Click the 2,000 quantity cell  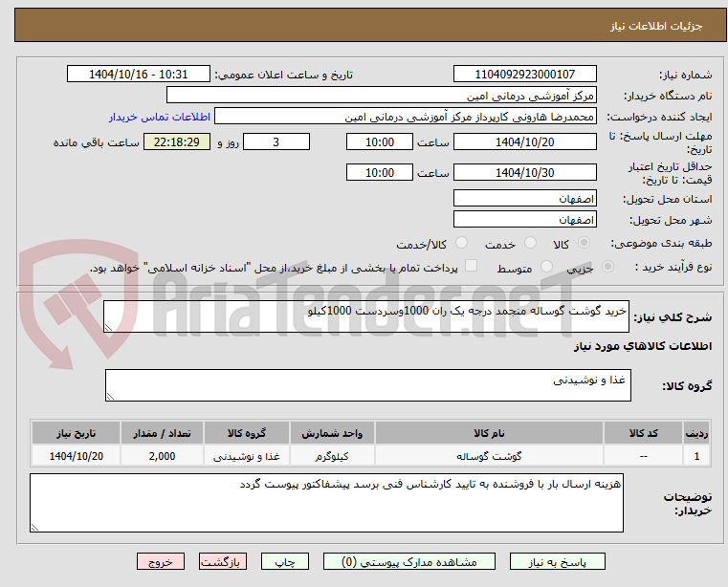click(x=162, y=456)
